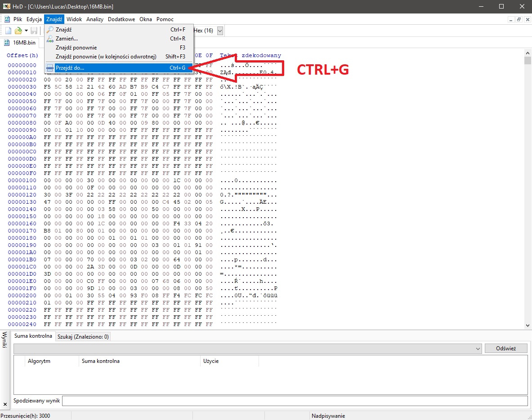532x420 pixels.
Task: Click the hex view vertical scrollbar thumb
Action: (x=528, y=60)
